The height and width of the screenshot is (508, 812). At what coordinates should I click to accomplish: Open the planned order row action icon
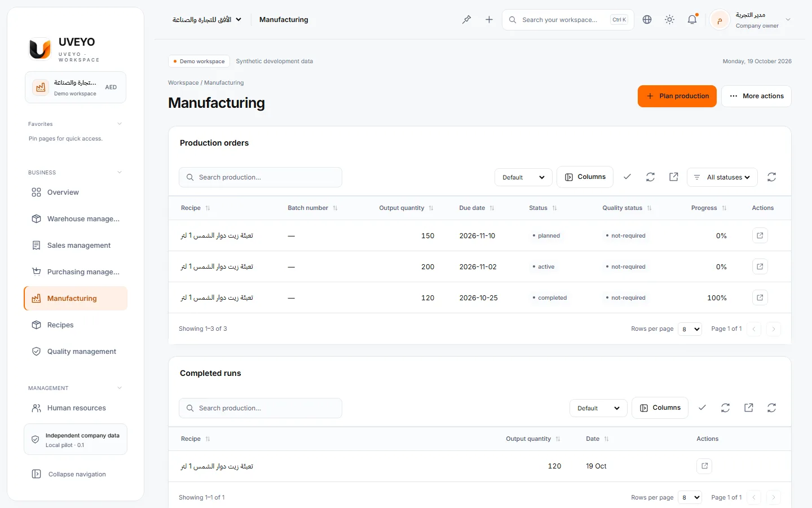pyautogui.click(x=760, y=235)
